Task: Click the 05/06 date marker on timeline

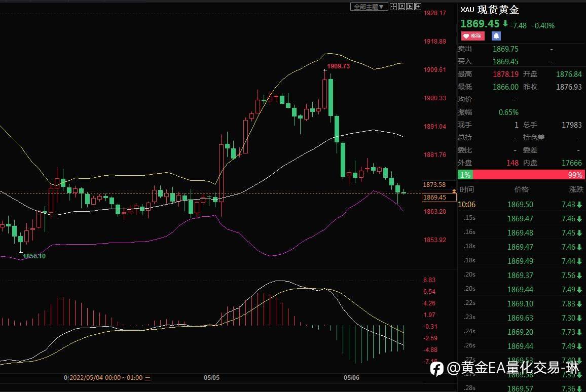Action: click(351, 377)
